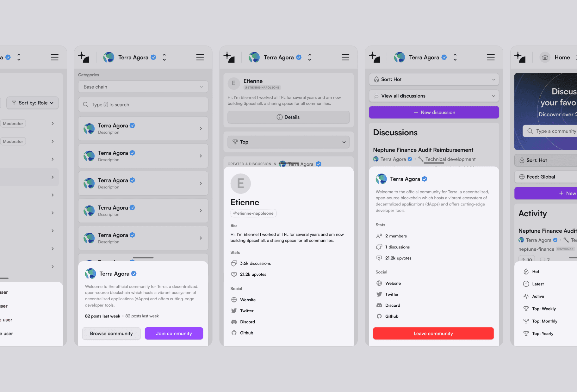Open the Sort: Hot dropdown in Discussions screen
The height and width of the screenshot is (392, 577).
pyautogui.click(x=434, y=79)
